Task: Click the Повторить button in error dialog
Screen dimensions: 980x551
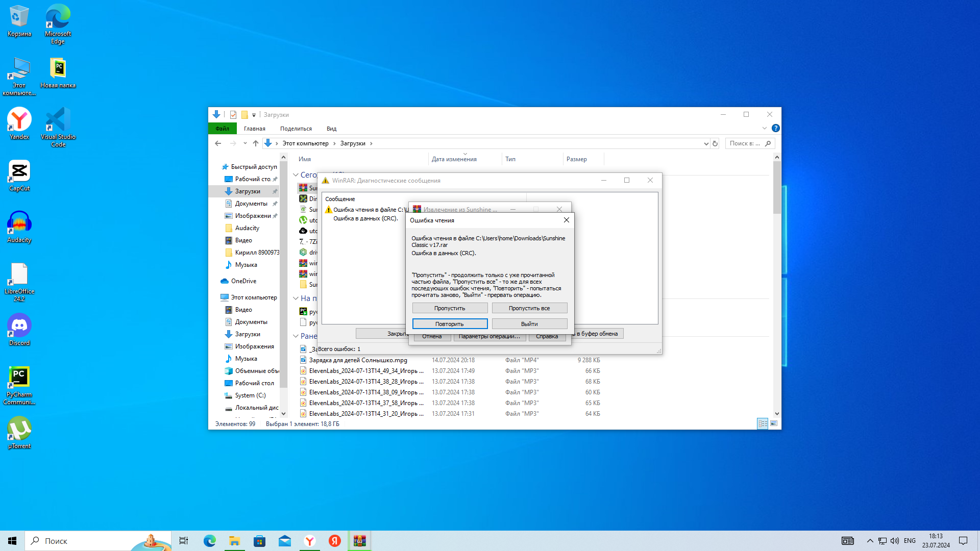Action: [x=450, y=324]
